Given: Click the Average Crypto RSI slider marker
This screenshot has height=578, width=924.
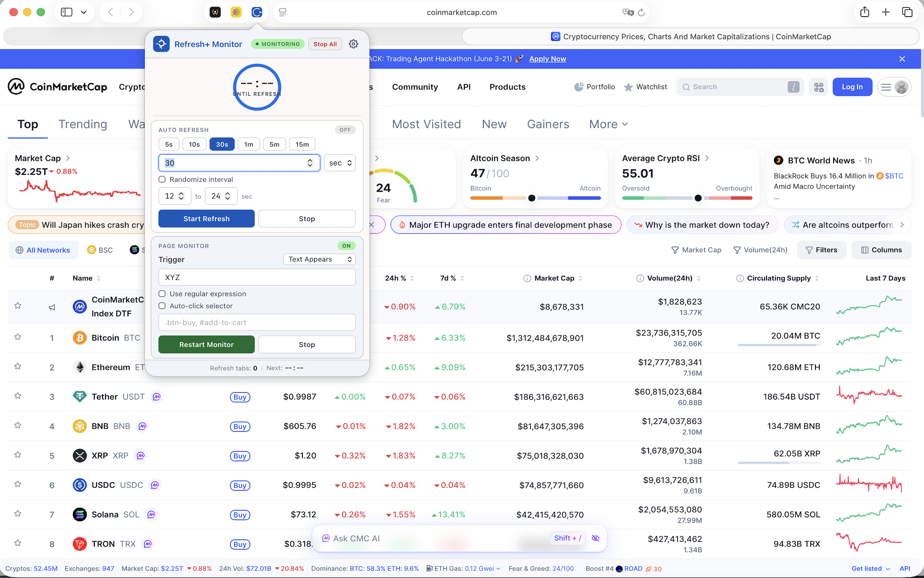Looking at the screenshot, I should coord(698,198).
